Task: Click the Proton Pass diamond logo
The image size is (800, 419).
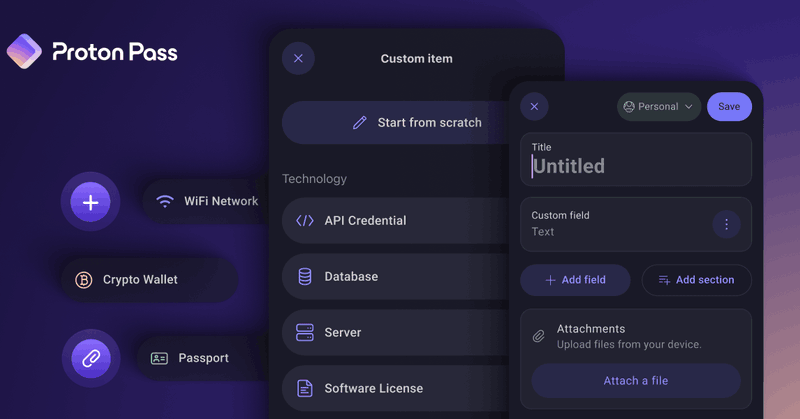Action: [24, 51]
